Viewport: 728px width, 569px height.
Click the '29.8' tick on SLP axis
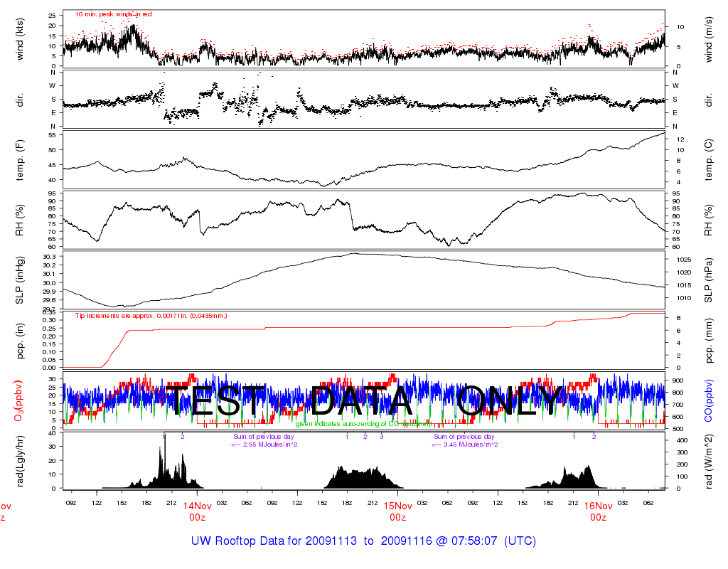click(49, 301)
